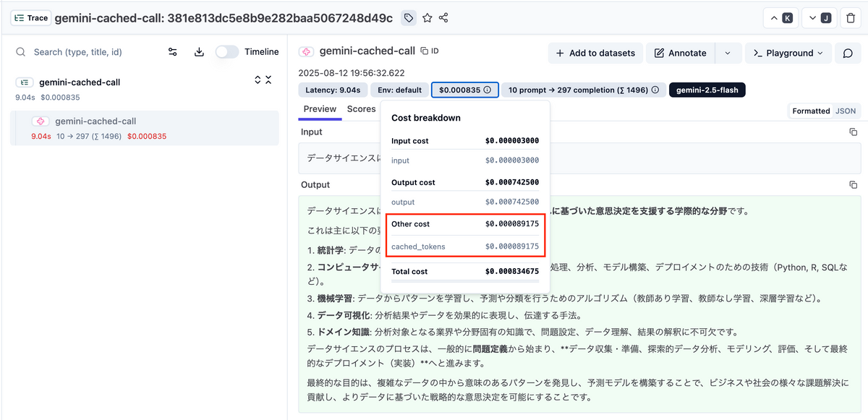Copy the observation ID
The width and height of the screenshot is (868, 420).
pos(430,51)
